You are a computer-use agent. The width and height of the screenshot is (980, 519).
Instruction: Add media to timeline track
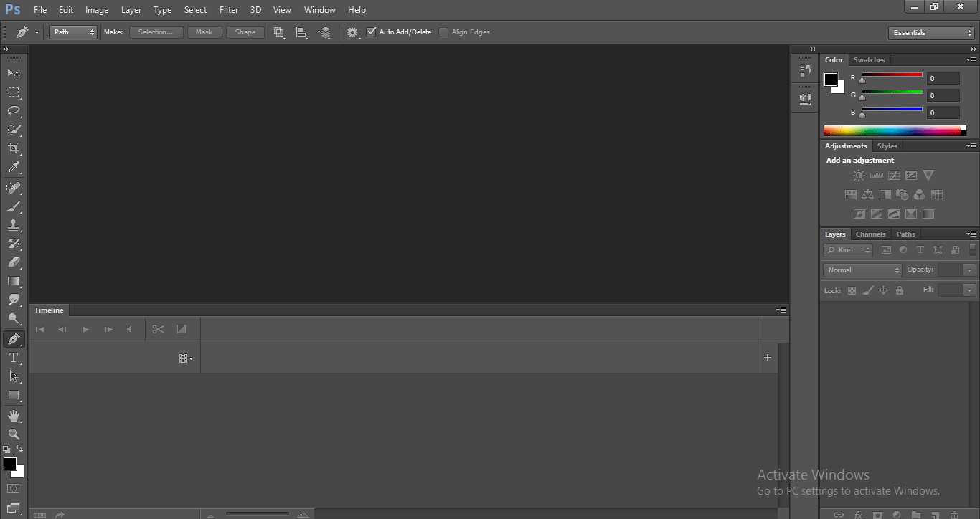[x=768, y=358]
